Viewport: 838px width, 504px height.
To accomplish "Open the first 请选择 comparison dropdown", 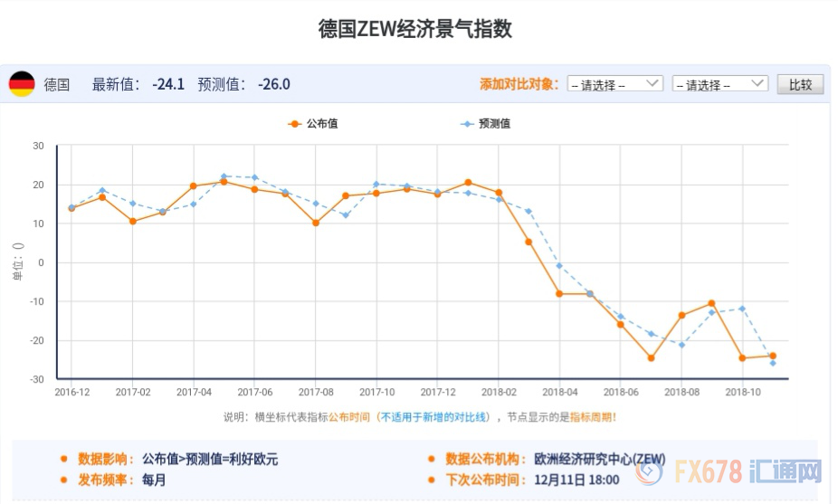I will (615, 84).
